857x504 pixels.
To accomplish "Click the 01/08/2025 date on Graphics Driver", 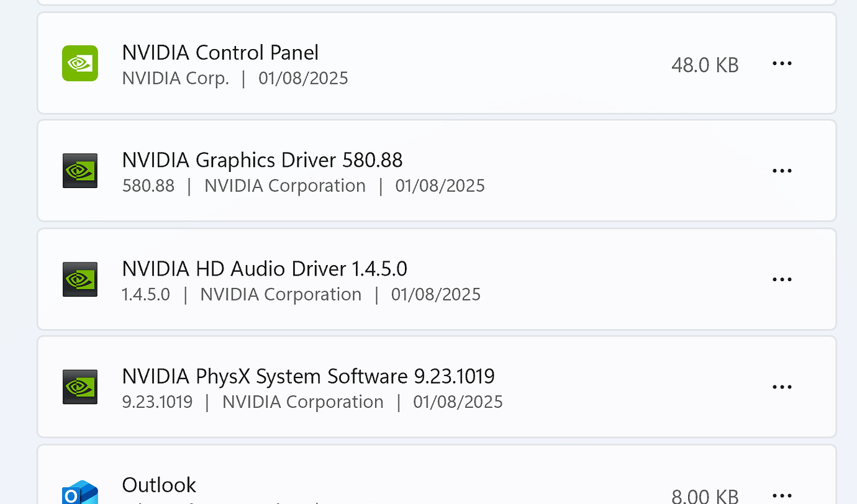I will (440, 185).
